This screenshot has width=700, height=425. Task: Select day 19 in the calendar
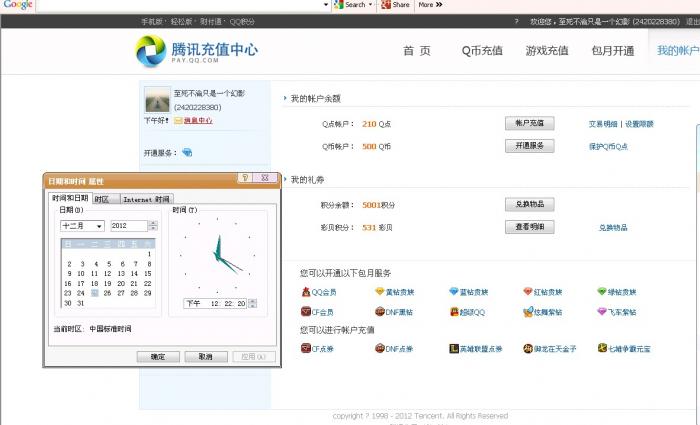coord(107,283)
